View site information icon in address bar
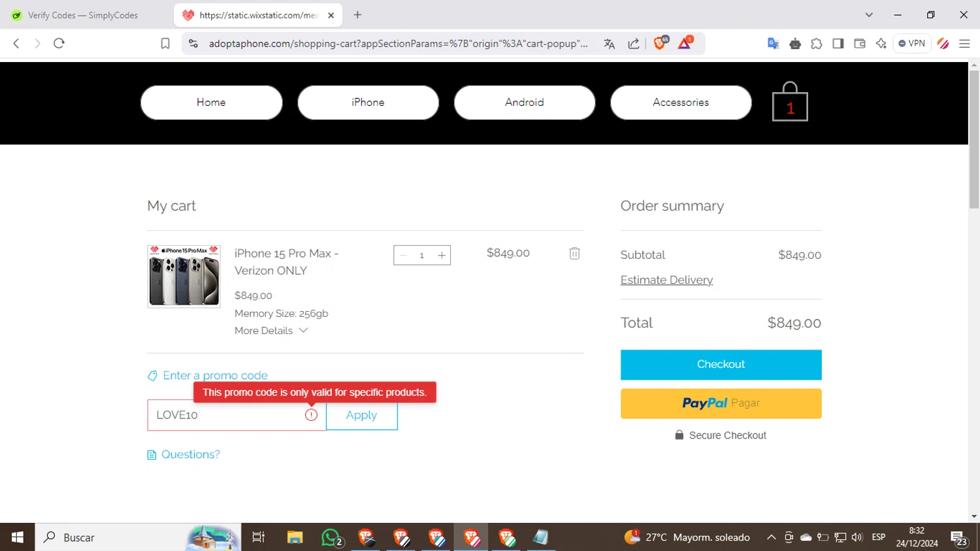The image size is (980, 551). 193,43
